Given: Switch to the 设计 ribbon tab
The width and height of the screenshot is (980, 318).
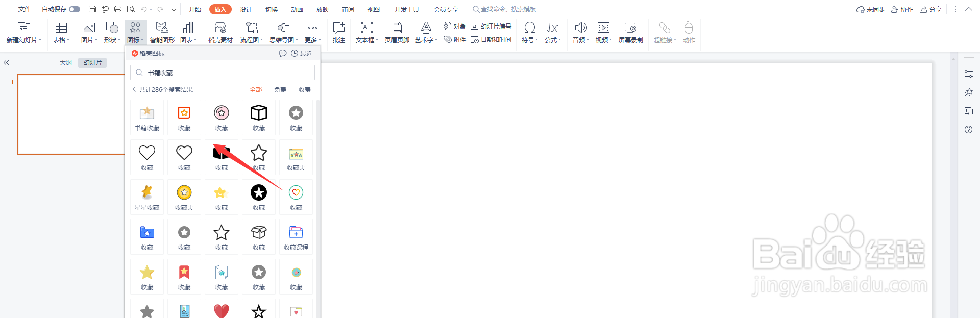Looking at the screenshot, I should click(246, 9).
